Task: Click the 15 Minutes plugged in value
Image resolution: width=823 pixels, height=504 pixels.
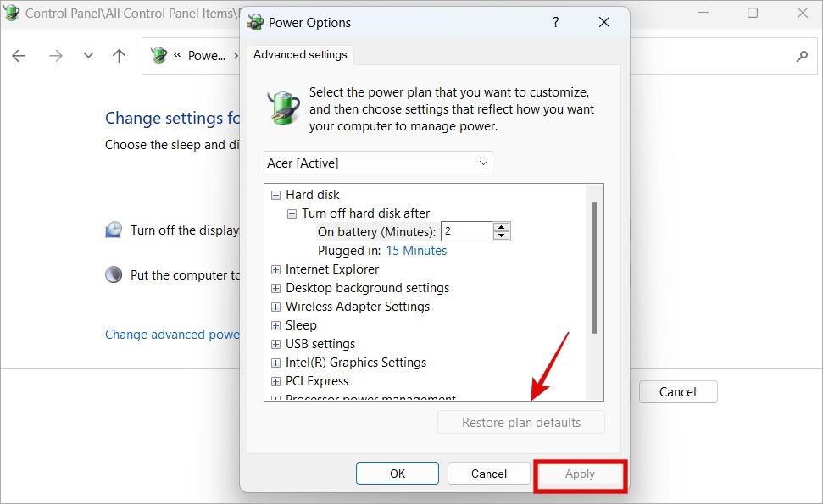Action: coord(416,251)
